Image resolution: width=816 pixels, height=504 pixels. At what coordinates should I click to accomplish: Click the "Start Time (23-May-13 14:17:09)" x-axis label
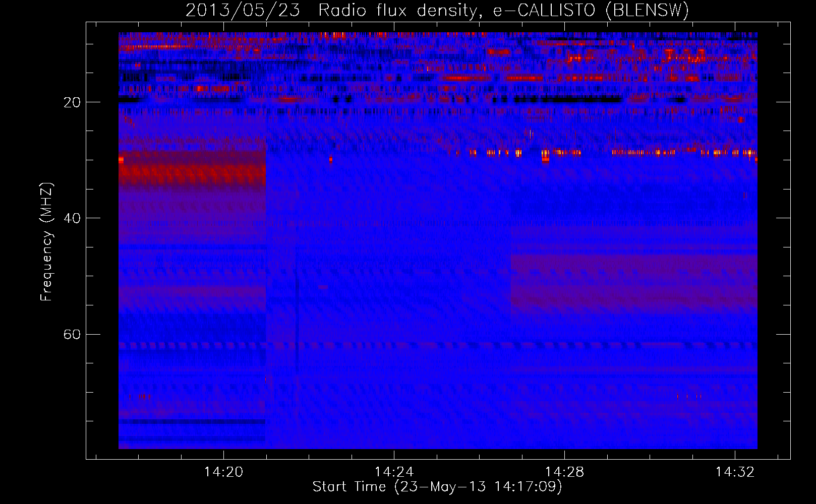pos(437,487)
